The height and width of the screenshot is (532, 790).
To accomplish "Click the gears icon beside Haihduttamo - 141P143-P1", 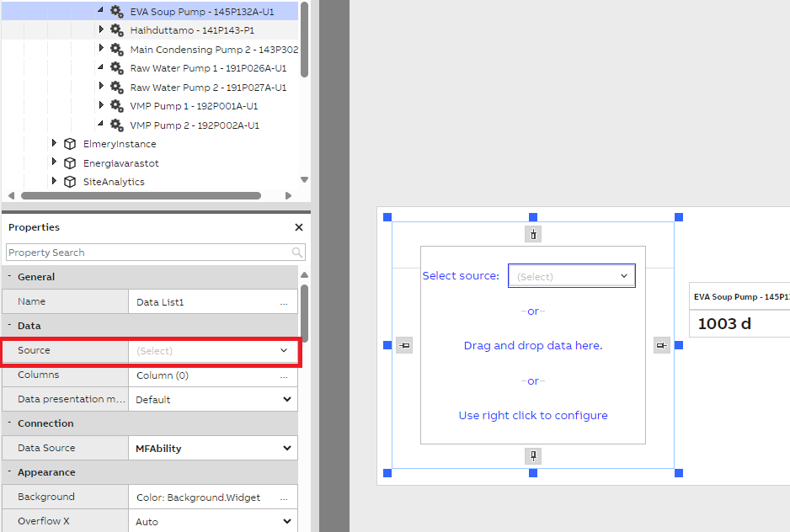I will [x=115, y=29].
